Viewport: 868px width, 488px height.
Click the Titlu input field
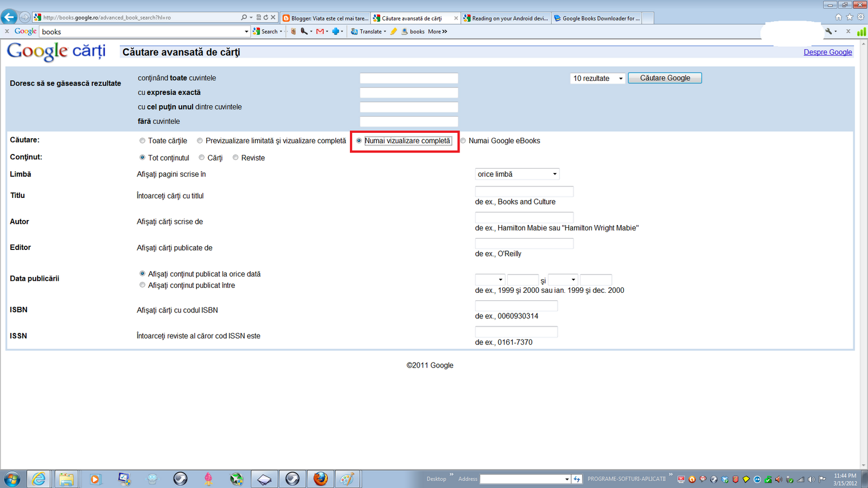[524, 191]
